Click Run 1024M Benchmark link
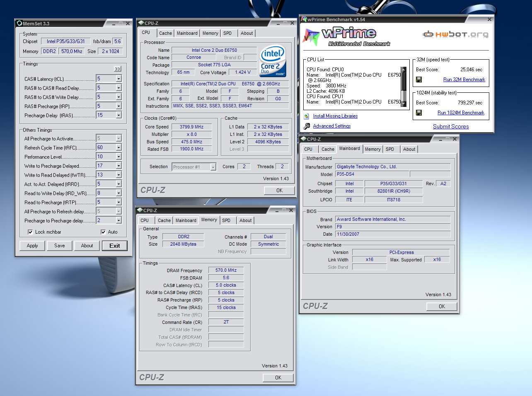 click(461, 113)
